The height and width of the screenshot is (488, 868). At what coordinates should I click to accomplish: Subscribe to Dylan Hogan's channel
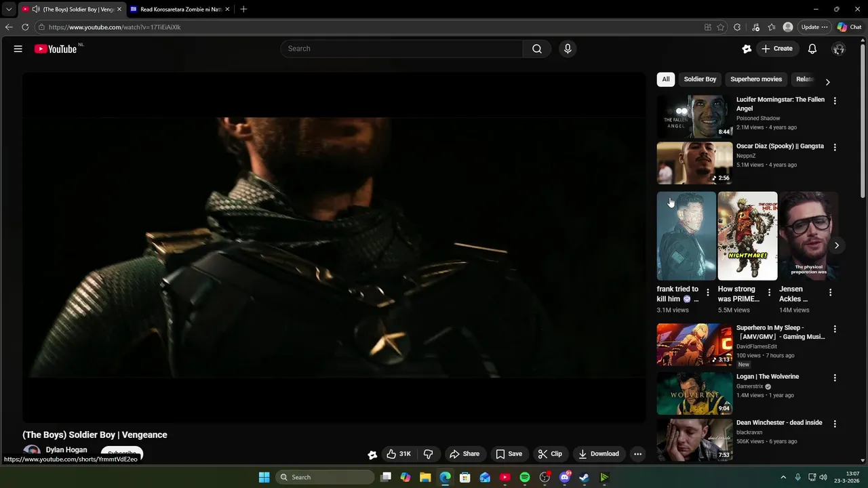click(x=122, y=454)
